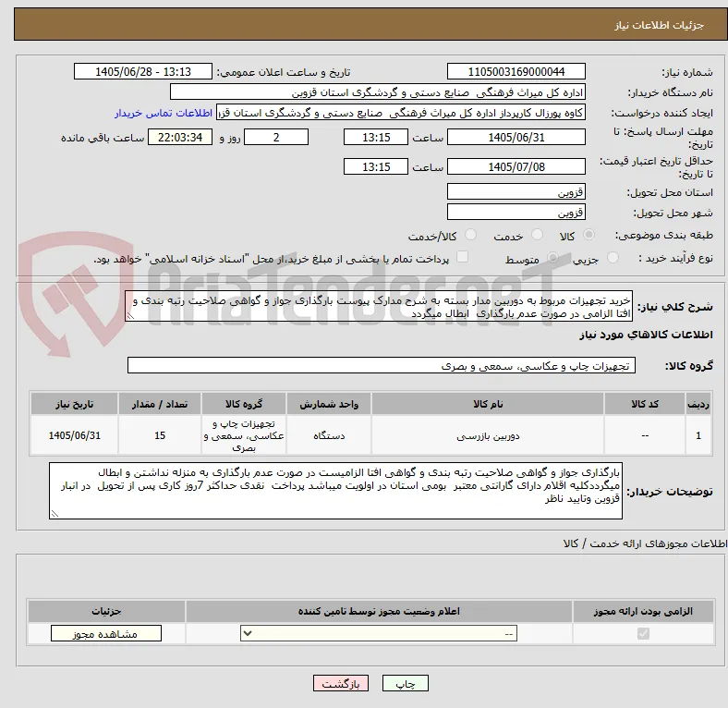Click the بازگشت back button

pyautogui.click(x=341, y=684)
